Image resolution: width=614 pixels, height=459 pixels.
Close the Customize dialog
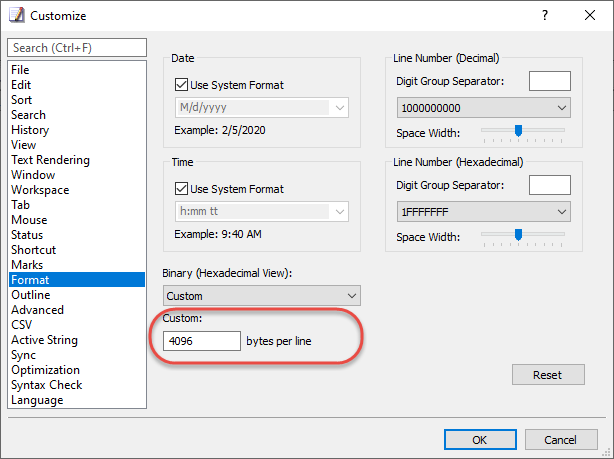pos(590,15)
